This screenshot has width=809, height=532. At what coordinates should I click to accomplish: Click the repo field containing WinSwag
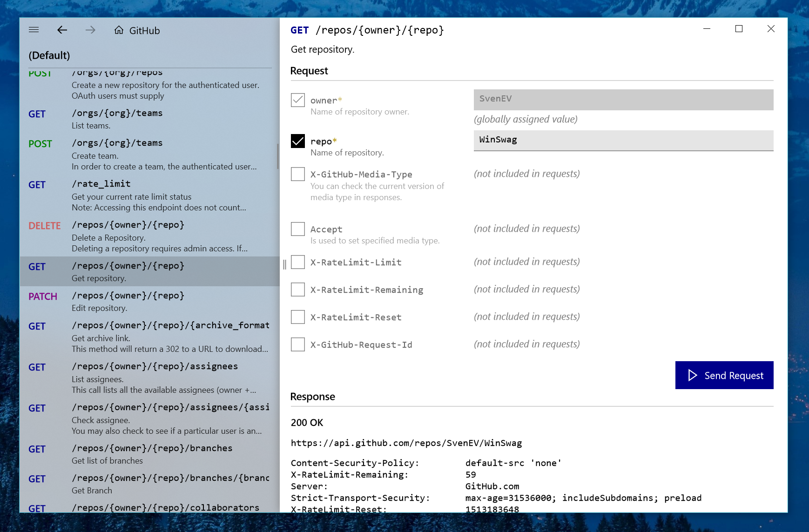pos(623,141)
